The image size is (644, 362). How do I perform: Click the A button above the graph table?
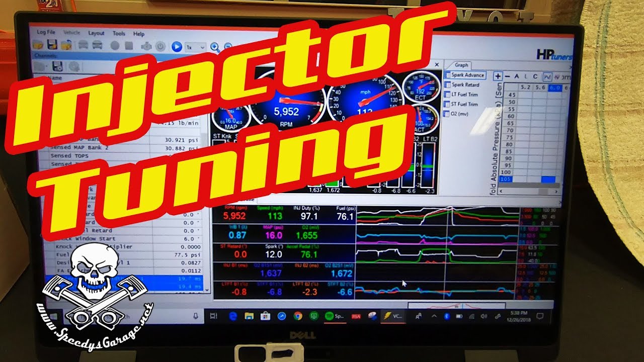pyautogui.click(x=516, y=77)
